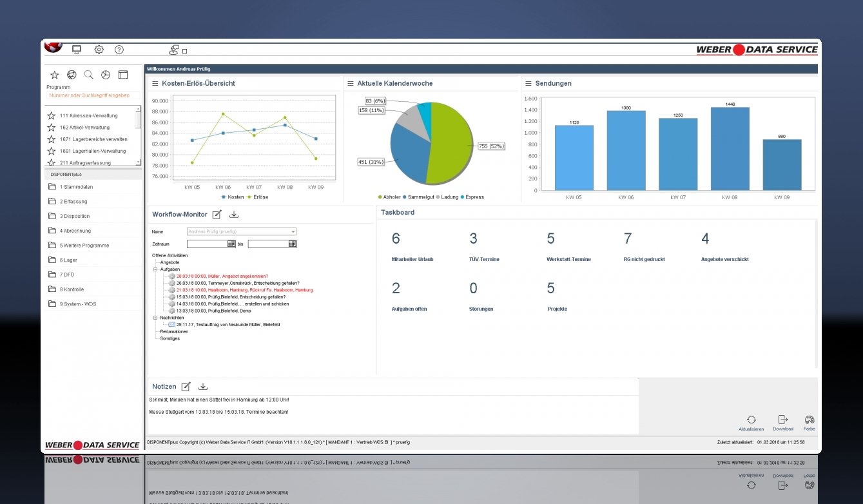Edit the Workflow-Monitor with pencil icon

click(x=217, y=215)
